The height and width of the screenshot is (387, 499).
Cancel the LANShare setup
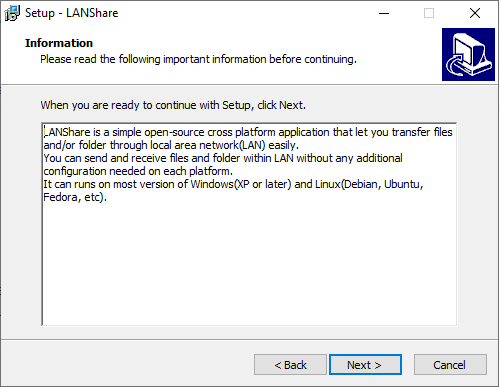point(450,364)
